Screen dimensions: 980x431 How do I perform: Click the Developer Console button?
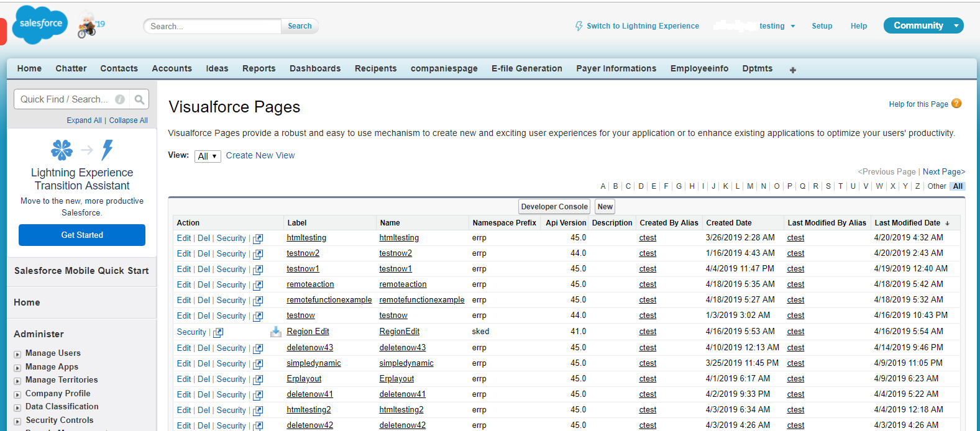(554, 207)
